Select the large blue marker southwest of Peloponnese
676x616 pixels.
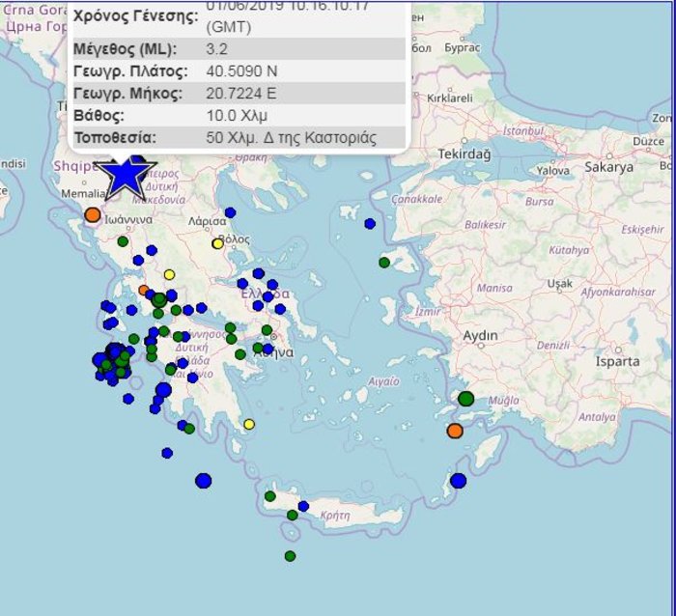point(204,481)
